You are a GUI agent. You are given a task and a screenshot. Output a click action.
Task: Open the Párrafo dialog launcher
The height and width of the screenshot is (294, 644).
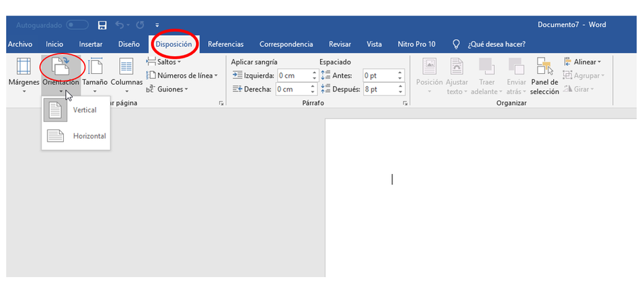(405, 103)
